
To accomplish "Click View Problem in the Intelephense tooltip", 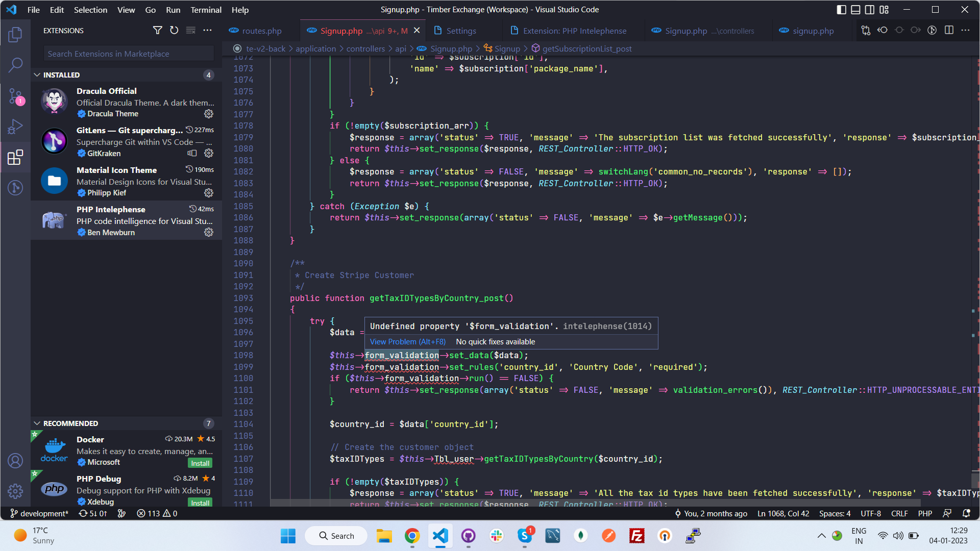I will [x=407, y=341].
